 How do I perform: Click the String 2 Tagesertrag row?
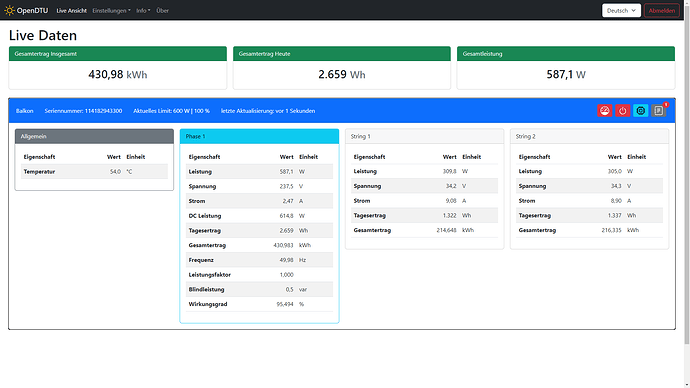pyautogui.click(x=589, y=216)
